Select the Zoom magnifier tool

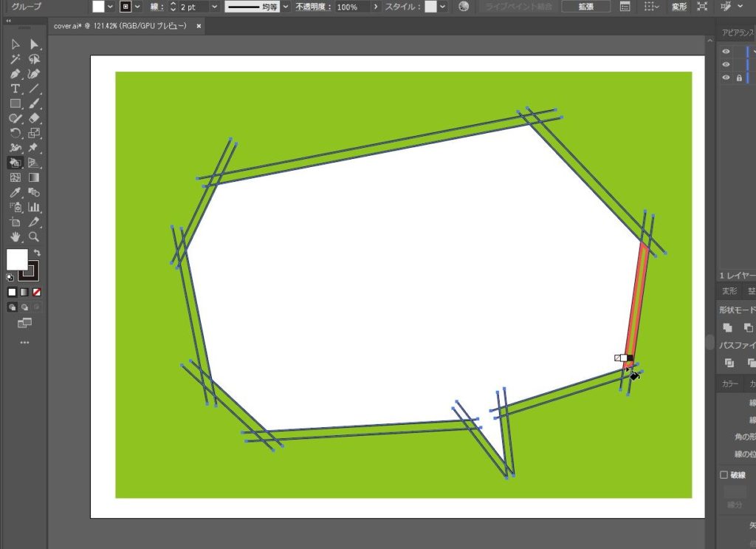pos(34,237)
